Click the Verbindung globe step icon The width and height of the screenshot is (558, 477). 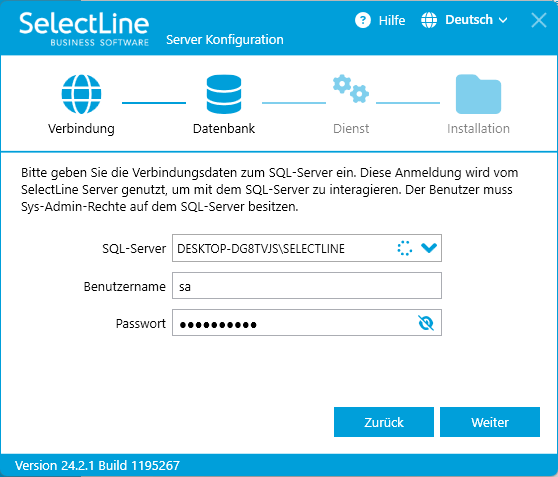tap(81, 94)
